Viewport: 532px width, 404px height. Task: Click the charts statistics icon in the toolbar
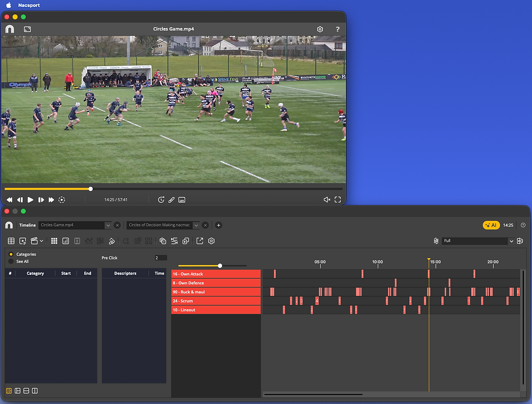tap(66, 241)
